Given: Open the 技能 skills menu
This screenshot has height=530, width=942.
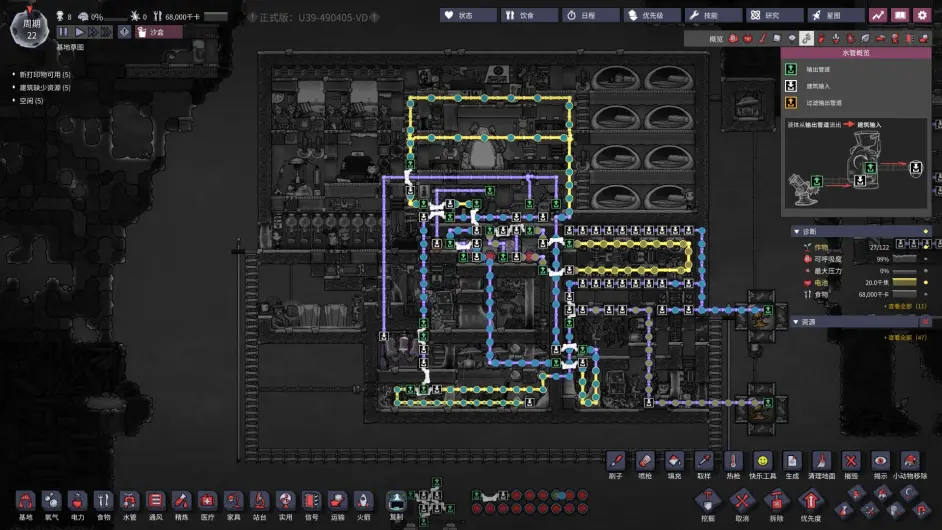Looking at the screenshot, I should [713, 16].
